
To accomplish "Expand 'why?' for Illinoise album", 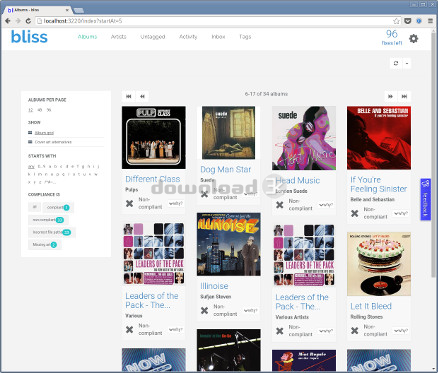I will coord(250,310).
